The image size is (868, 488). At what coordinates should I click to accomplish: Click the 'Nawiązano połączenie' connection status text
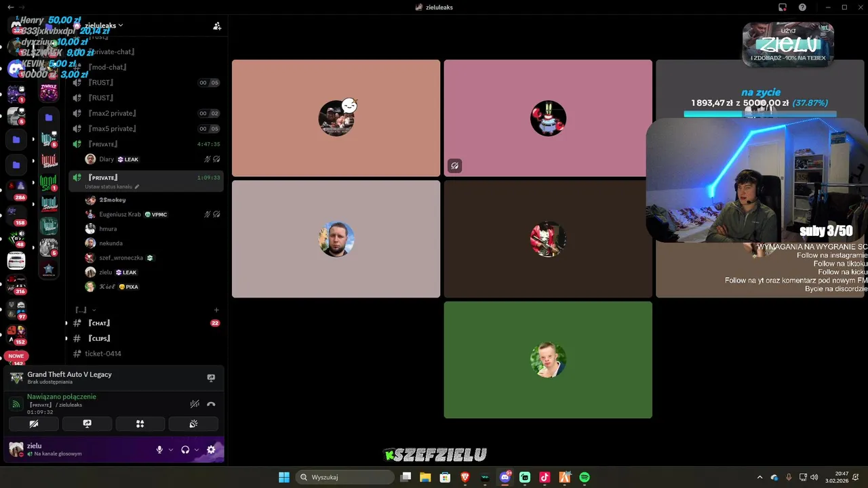point(62,396)
